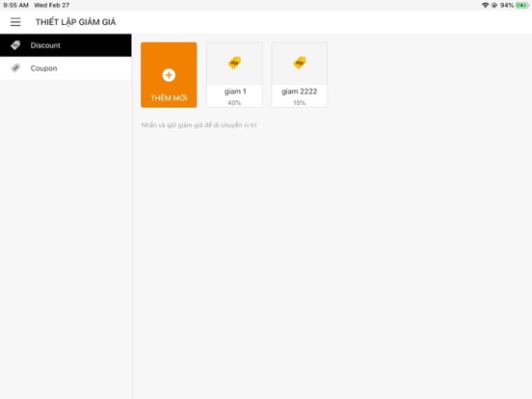Click the 94% battery percentage
This screenshot has height=399, width=532.
tap(507, 5)
